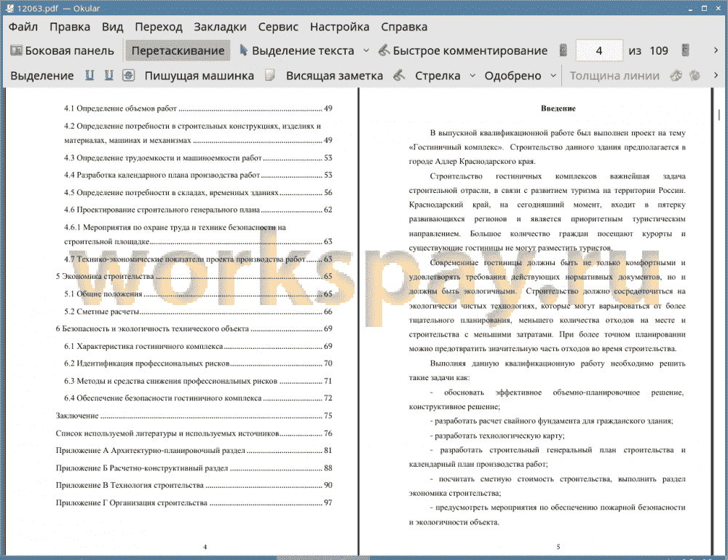Select the Стрелка arrow annotation tool
Viewport: 728px width, 560px height.
(438, 76)
